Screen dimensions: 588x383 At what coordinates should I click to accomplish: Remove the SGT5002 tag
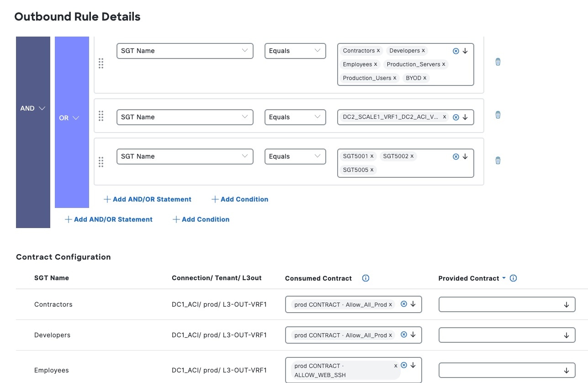[x=412, y=156]
